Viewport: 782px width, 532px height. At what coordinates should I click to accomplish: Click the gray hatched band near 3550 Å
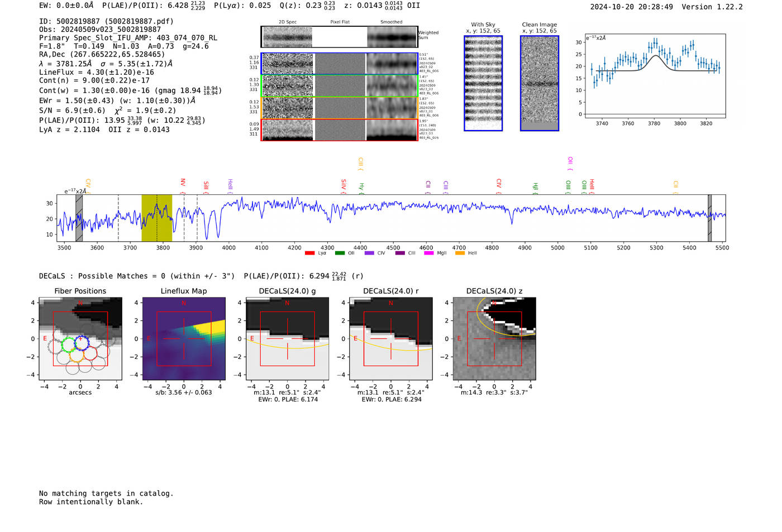pyautogui.click(x=79, y=218)
